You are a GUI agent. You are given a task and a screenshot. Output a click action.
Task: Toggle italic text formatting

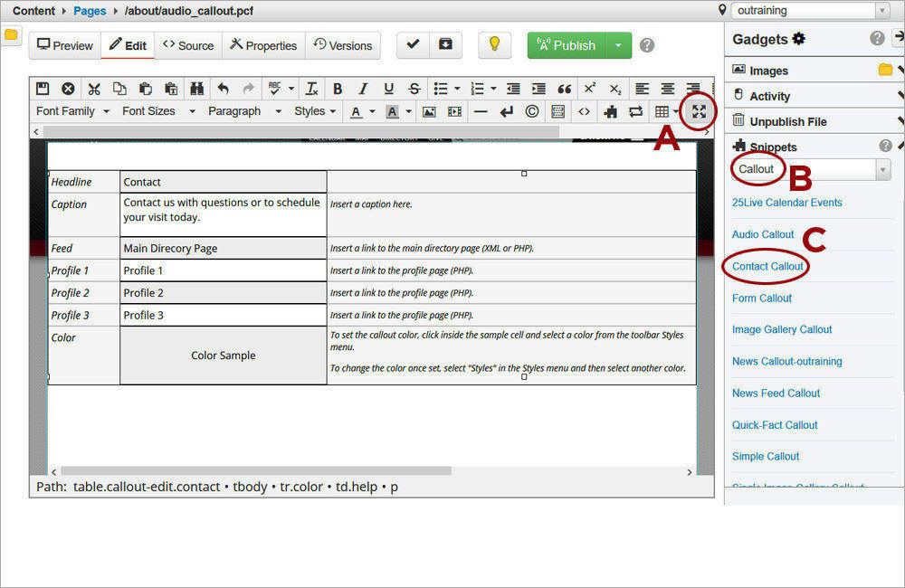[x=363, y=89]
